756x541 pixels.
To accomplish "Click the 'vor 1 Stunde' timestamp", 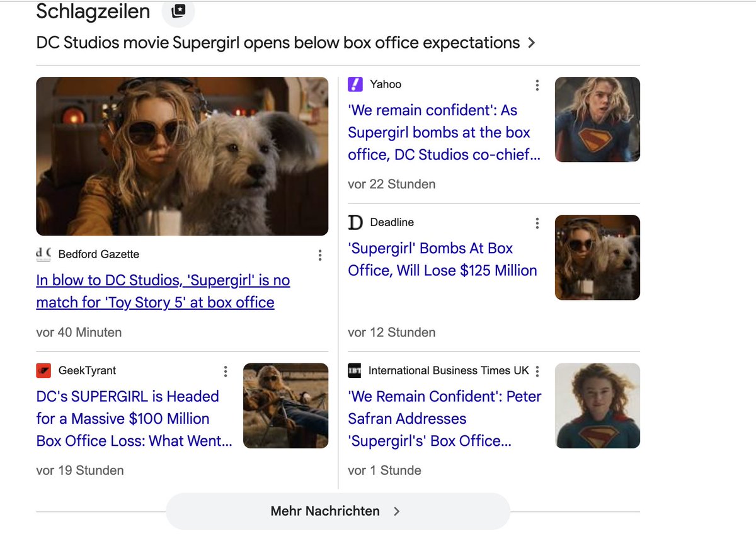I will pyautogui.click(x=385, y=470).
